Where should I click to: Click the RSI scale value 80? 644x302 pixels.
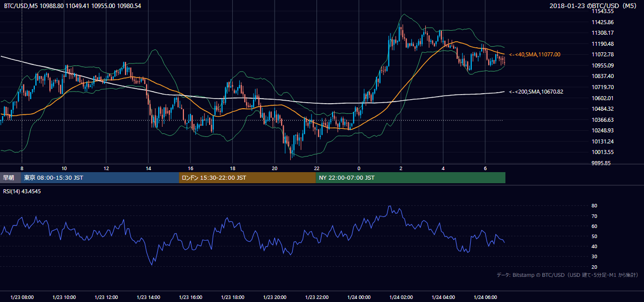pos(594,206)
